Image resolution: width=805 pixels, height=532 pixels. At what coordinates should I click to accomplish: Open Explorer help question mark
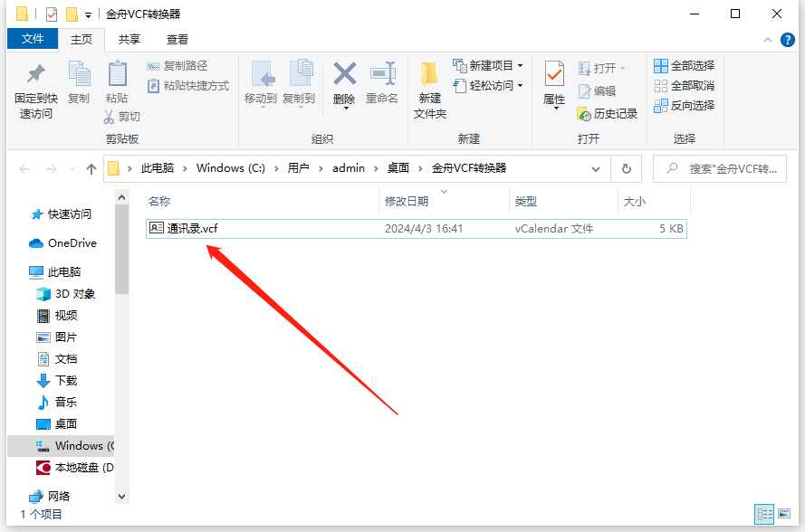[787, 40]
